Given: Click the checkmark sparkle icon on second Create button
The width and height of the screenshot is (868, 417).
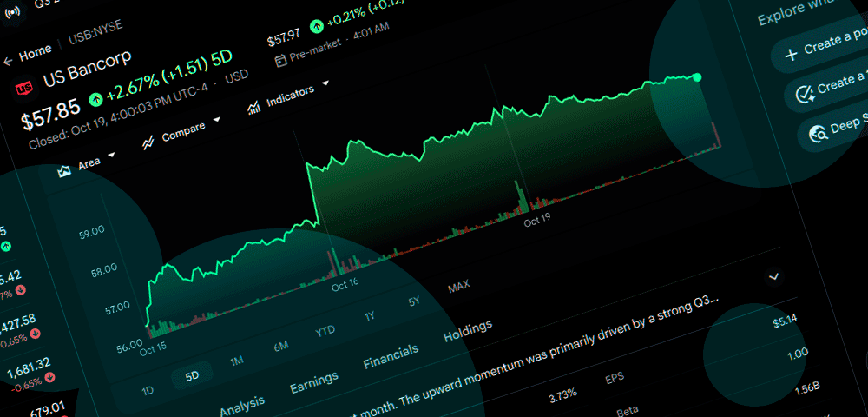Looking at the screenshot, I should coord(804,94).
